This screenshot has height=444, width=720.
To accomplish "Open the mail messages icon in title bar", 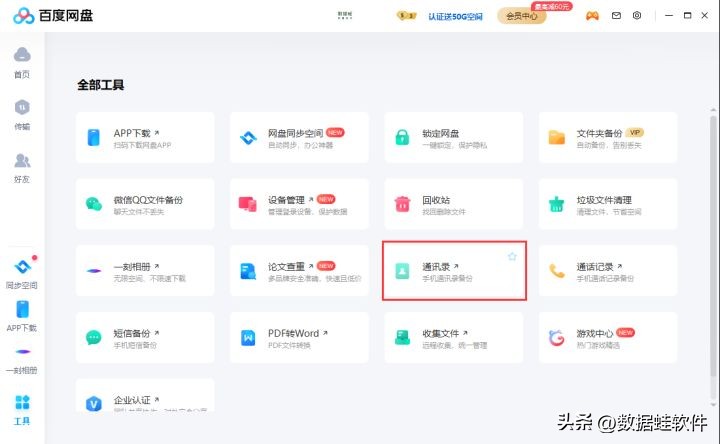I will click(616, 16).
